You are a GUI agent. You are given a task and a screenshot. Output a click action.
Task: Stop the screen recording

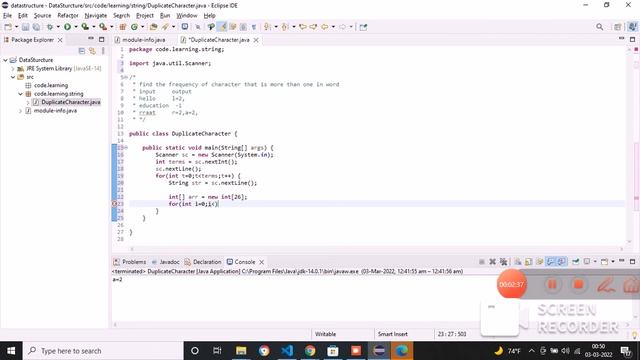click(x=578, y=284)
